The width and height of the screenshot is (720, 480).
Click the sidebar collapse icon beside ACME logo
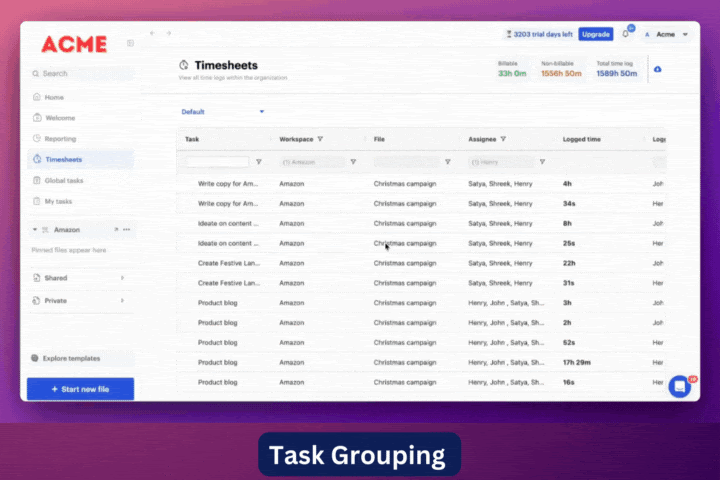pyautogui.click(x=130, y=44)
